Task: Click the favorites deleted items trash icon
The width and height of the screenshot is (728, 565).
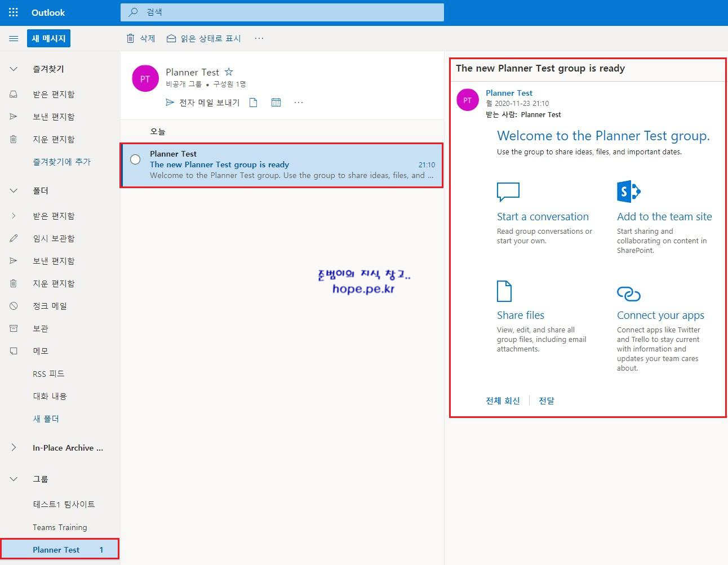Action: coord(14,139)
